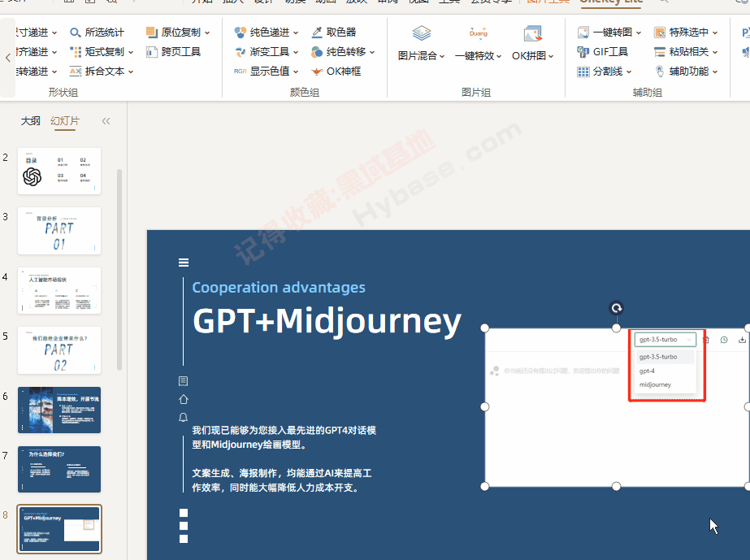Select slide 4 人工智能市场现状 thumbnail

[59, 290]
